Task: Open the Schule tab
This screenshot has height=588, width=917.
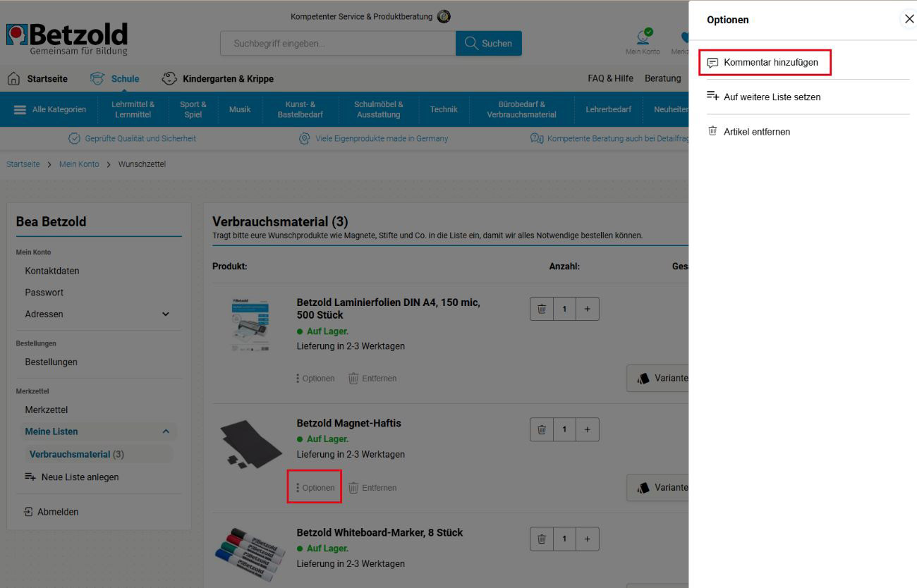Action: click(x=115, y=78)
